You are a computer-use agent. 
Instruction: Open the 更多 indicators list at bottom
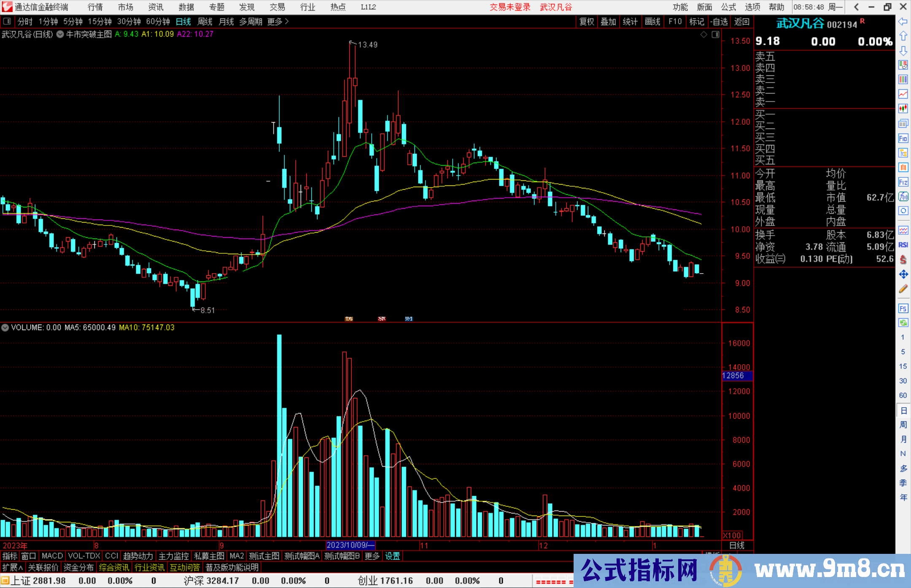[x=372, y=556]
